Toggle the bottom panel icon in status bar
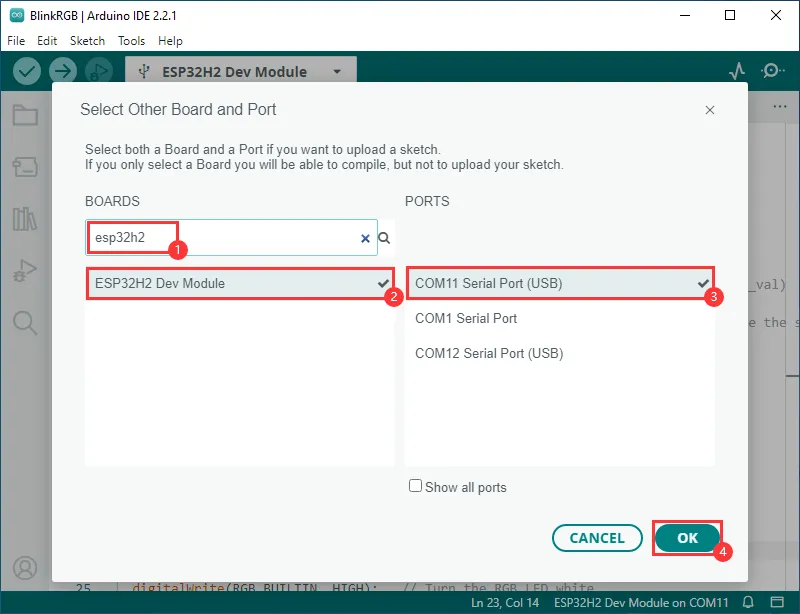Viewport: 800px width, 614px height. click(x=777, y=602)
